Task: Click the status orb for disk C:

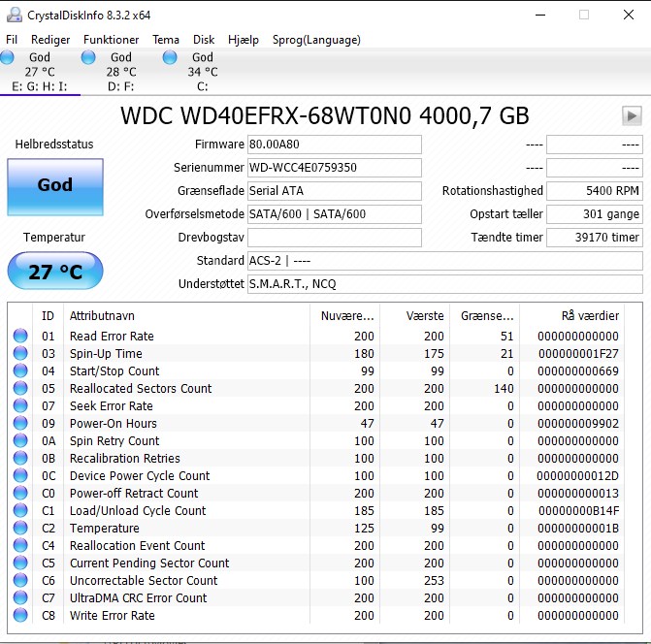Action: tap(170, 57)
